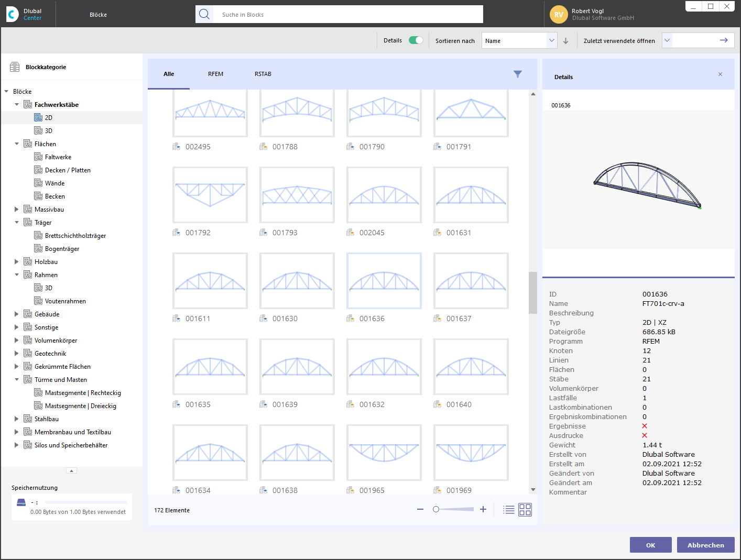Open the Blöcke header menu
Viewport: 741px width, 560px height.
point(98,15)
